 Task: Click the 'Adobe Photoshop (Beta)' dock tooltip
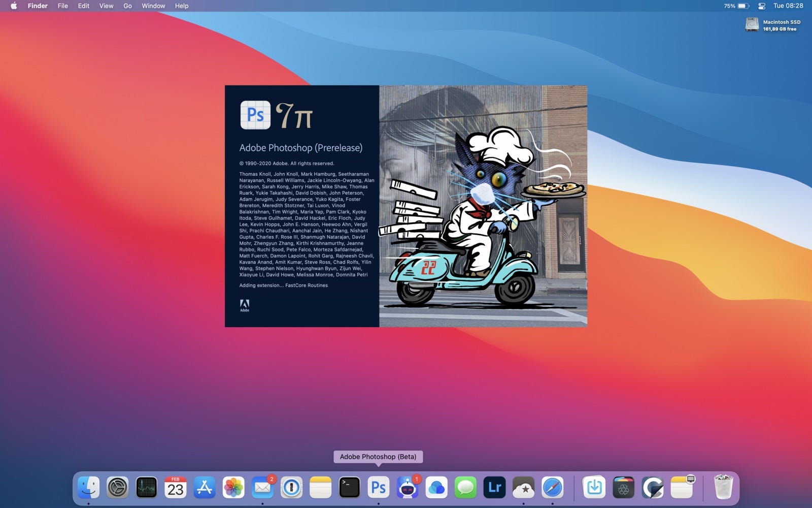[378, 457]
